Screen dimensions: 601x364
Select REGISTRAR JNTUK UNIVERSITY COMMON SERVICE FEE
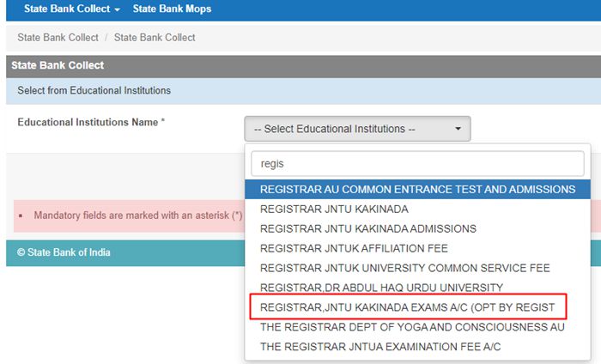[x=418, y=268]
